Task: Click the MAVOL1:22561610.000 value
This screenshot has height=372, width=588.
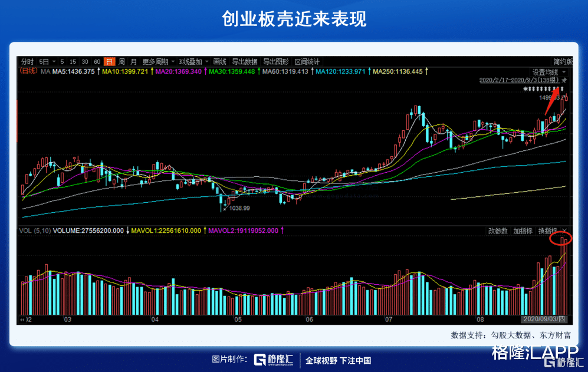Action: pos(166,231)
